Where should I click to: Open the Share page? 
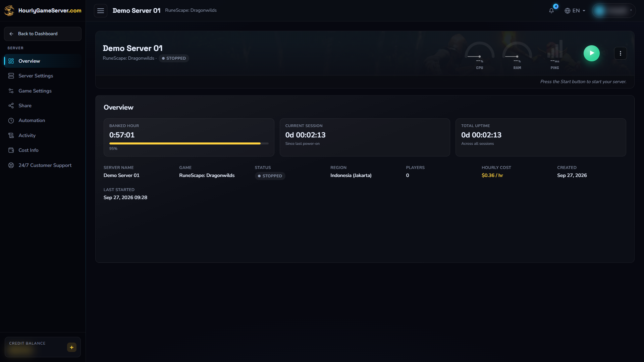[43, 106]
